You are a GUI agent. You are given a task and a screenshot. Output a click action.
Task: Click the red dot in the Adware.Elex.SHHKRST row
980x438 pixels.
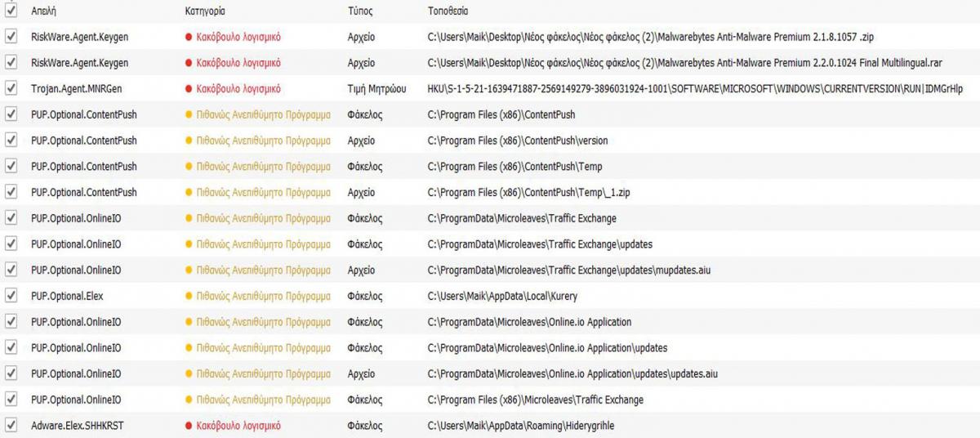[189, 427]
